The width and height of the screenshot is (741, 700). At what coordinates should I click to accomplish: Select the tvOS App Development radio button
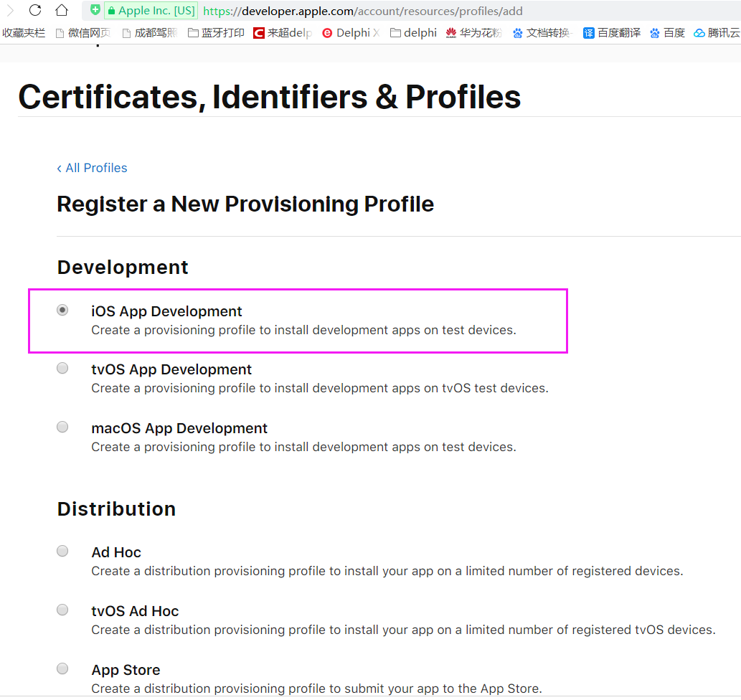coord(63,369)
